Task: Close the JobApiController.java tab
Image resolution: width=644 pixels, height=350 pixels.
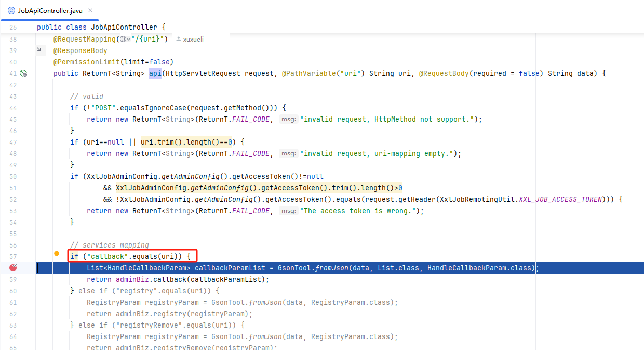Action: [90, 10]
